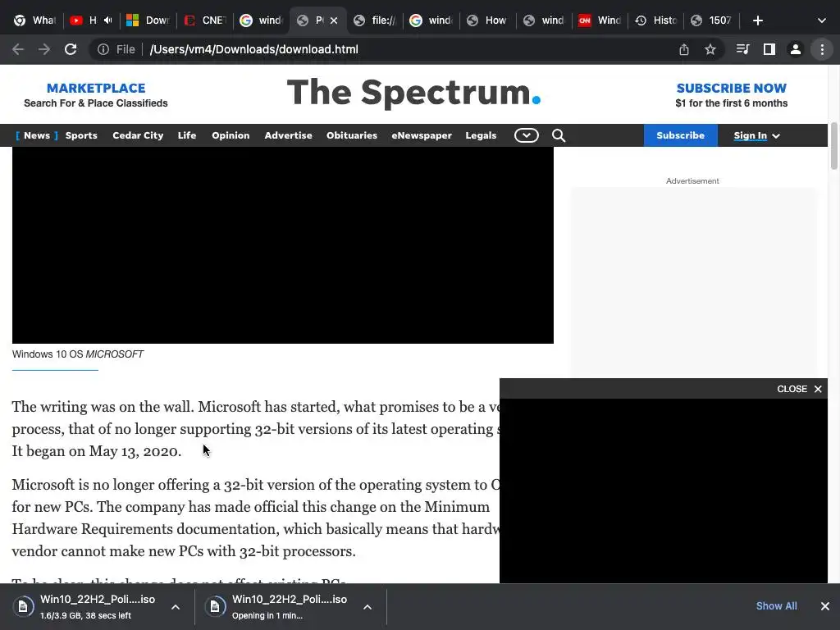Open the eNewspaper section
This screenshot has width=840, height=630.
(422, 135)
